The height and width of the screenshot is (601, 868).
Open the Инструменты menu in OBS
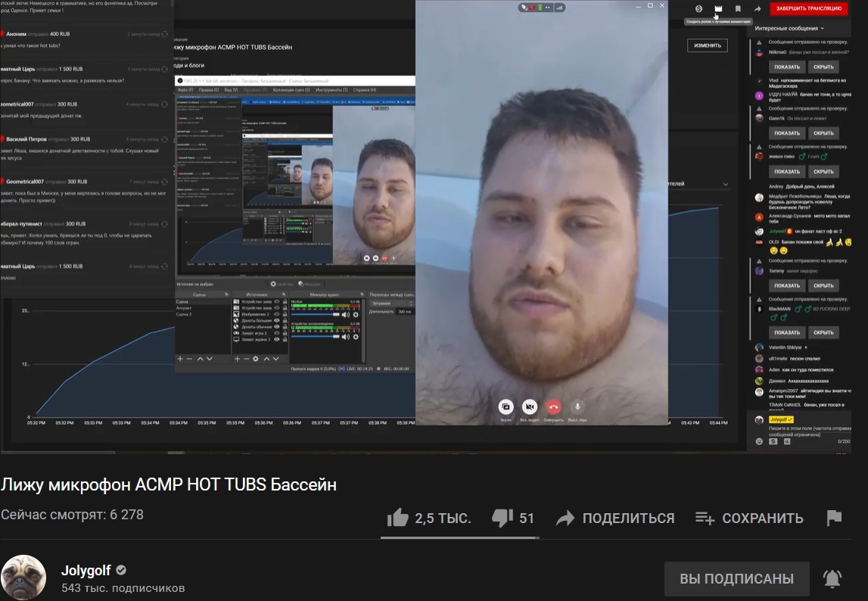click(331, 90)
